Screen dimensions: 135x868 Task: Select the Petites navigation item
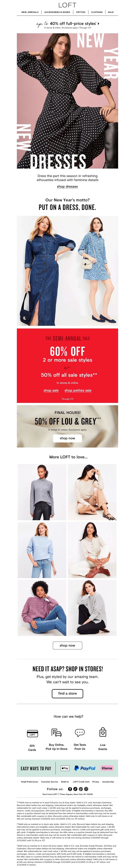coord(81,12)
